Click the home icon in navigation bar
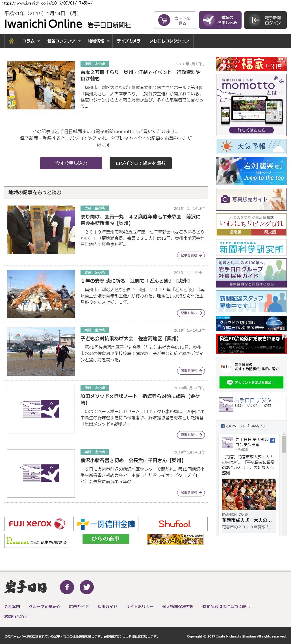Viewport: 291px width, 644px height. [11, 41]
